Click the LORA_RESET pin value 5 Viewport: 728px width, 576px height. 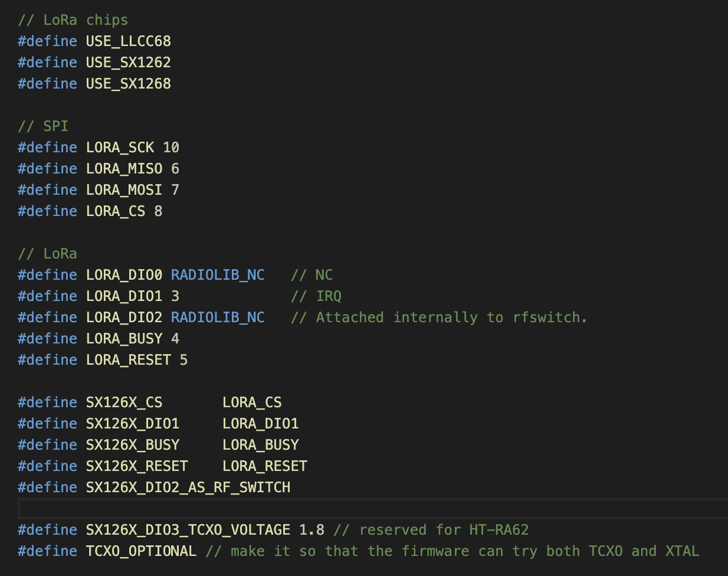[x=183, y=360]
